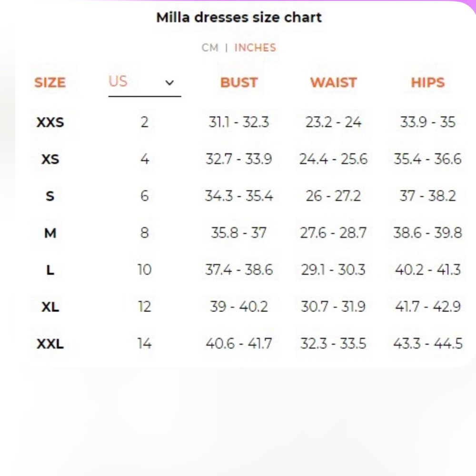Screen dimensions: 476x476
Task: Click waist measurement 29.1 - 30.3
Action: coord(333,270)
